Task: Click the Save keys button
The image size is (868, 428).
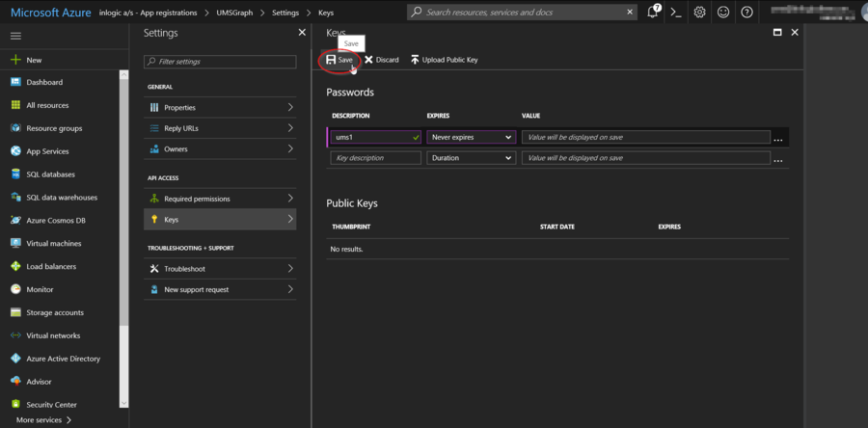Action: 339,60
